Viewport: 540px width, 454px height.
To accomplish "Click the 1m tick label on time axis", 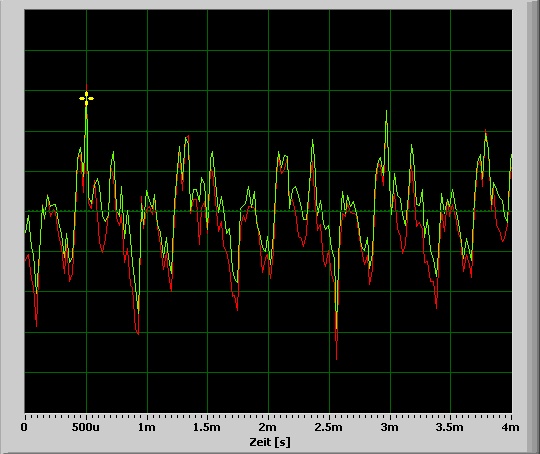I will coord(147,427).
